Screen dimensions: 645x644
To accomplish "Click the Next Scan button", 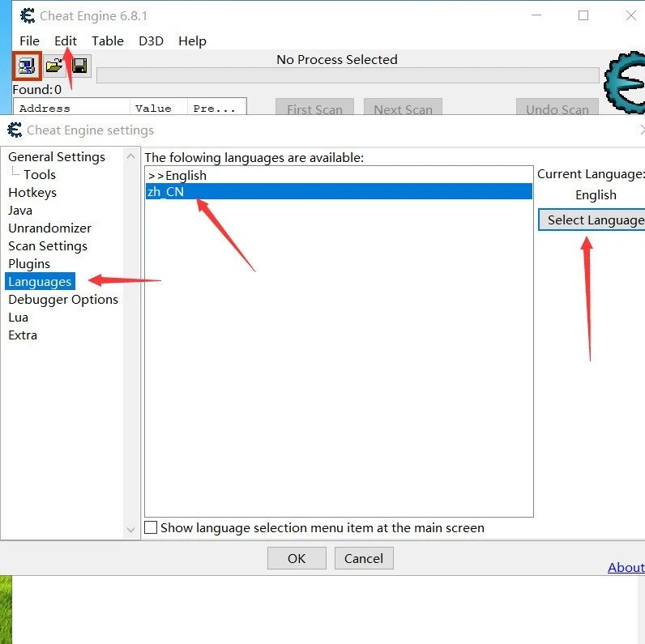I will 403,106.
